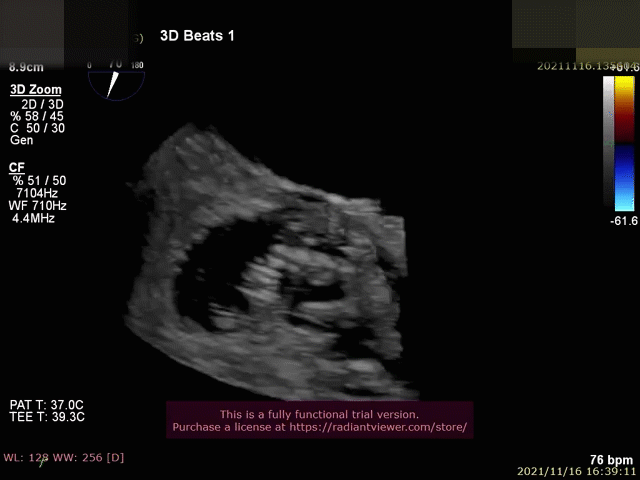Click the 8.9cm depth label
The width and height of the screenshot is (640, 480).
(x=25, y=66)
